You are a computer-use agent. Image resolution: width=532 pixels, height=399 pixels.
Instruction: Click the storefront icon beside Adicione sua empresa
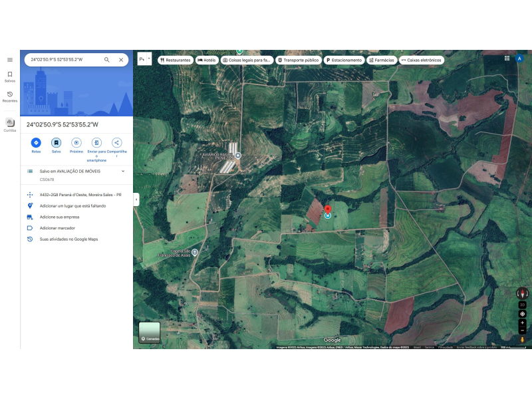tap(30, 217)
